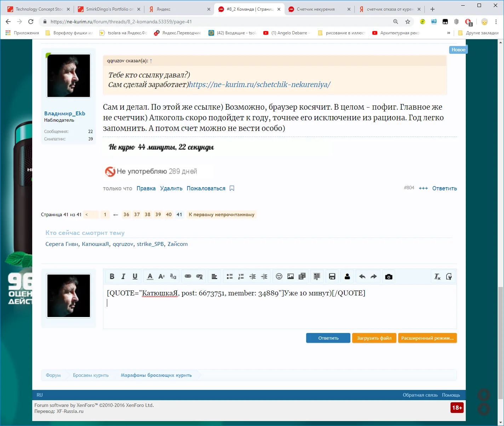The height and width of the screenshot is (426, 504).
Task: Remove text formatting in the editor
Action: coord(437,277)
